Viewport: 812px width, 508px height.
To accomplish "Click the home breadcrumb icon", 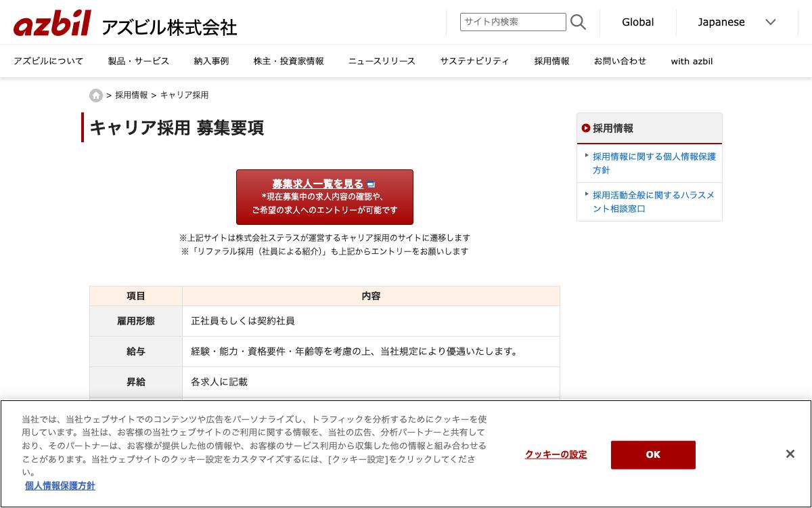I will pyautogui.click(x=96, y=96).
